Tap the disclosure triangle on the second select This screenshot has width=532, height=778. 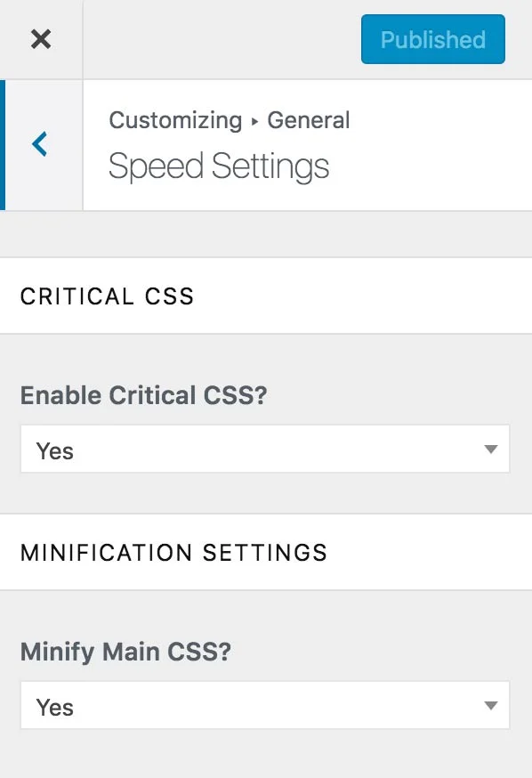click(x=491, y=706)
